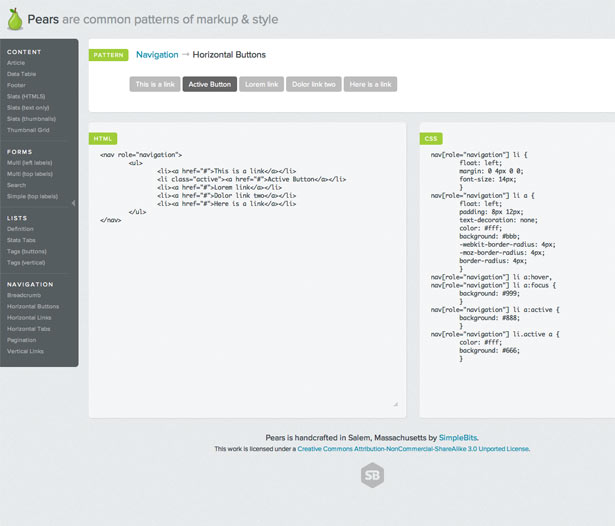This screenshot has height=526, width=615.
Task: Collapse sidebar with the left arrow handle
Action: click(x=73, y=203)
